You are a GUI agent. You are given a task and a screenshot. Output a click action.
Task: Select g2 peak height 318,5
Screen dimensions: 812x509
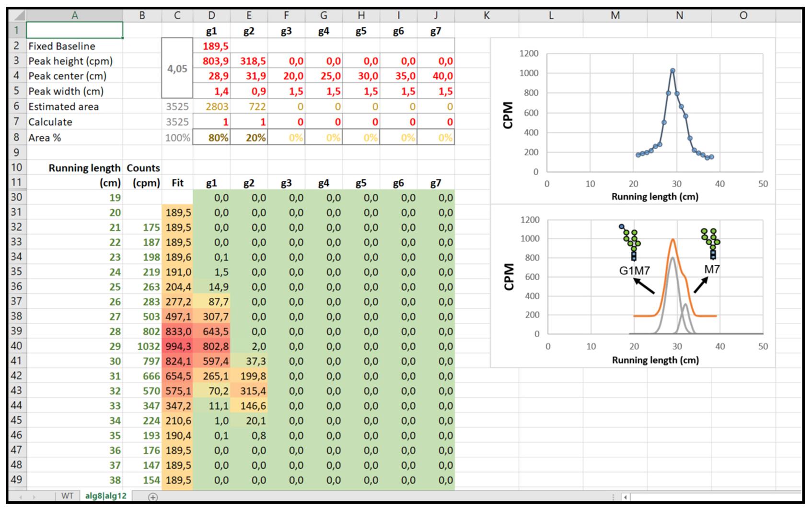(249, 61)
